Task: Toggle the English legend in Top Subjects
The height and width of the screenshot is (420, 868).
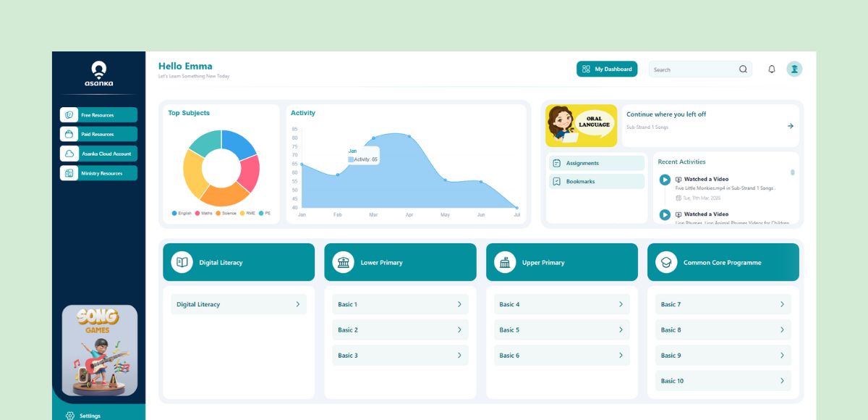Action: (x=182, y=214)
